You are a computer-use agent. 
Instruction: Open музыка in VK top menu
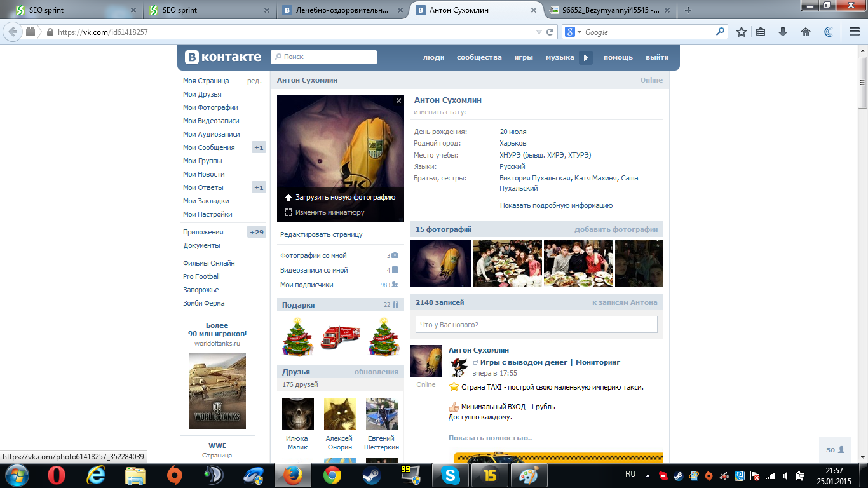click(560, 57)
